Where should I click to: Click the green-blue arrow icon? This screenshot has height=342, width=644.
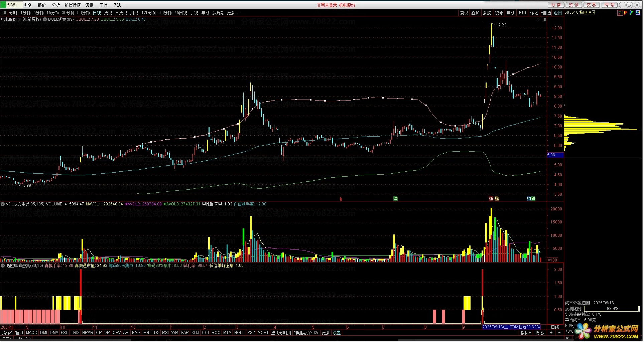coord(631,13)
